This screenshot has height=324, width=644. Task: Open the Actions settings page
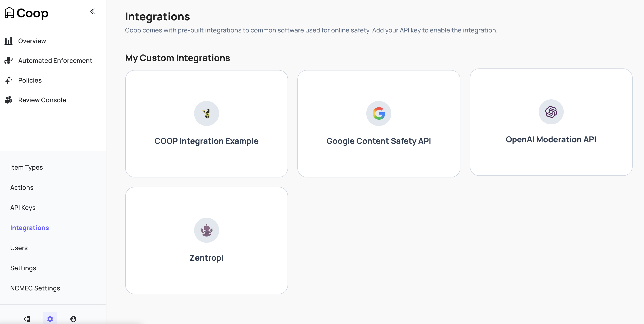point(22,187)
